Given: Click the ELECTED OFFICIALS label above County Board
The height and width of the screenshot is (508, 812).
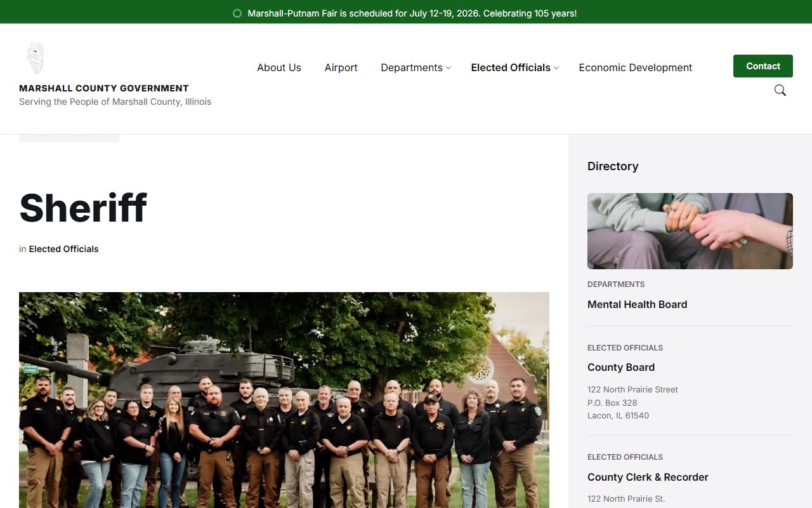Looking at the screenshot, I should coord(625,348).
